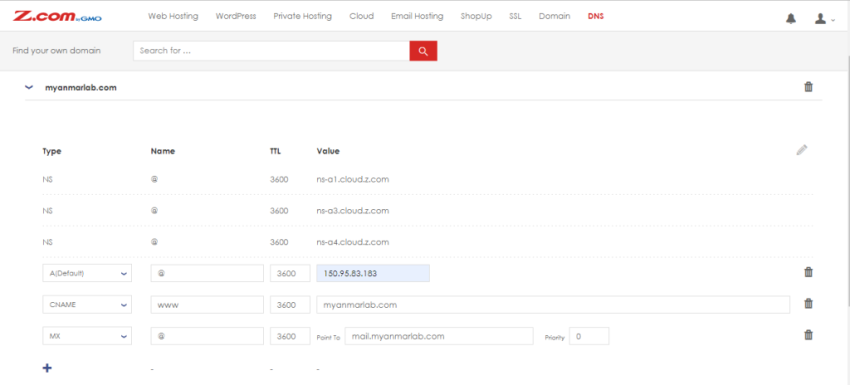Image resolution: width=850 pixels, height=385 pixels.
Task: Open the CNAME record type dropdown
Action: click(87, 305)
